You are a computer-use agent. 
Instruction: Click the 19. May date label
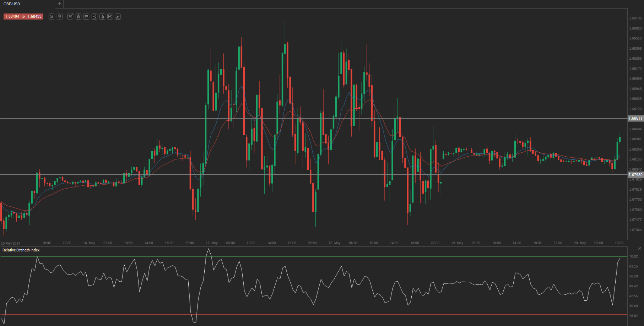[x=457, y=243]
